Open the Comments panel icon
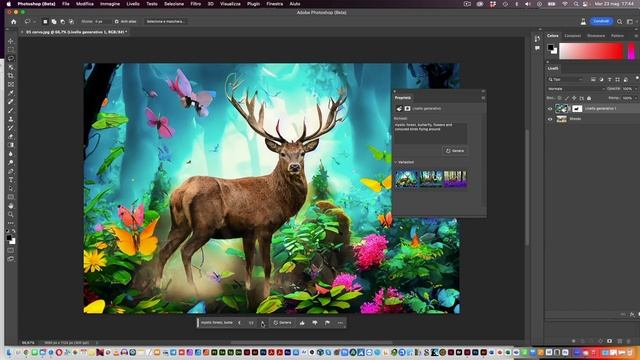Viewport: 640px width, 360px height. [537, 48]
